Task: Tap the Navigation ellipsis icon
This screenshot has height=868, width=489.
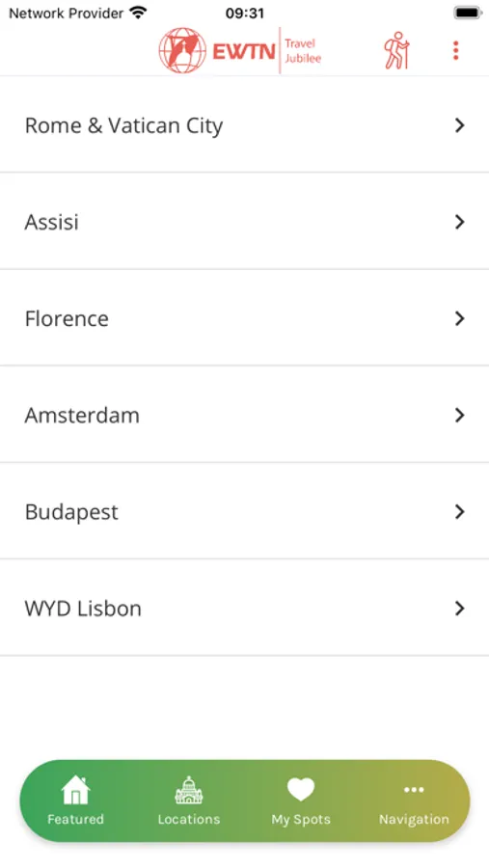Action: tap(414, 790)
